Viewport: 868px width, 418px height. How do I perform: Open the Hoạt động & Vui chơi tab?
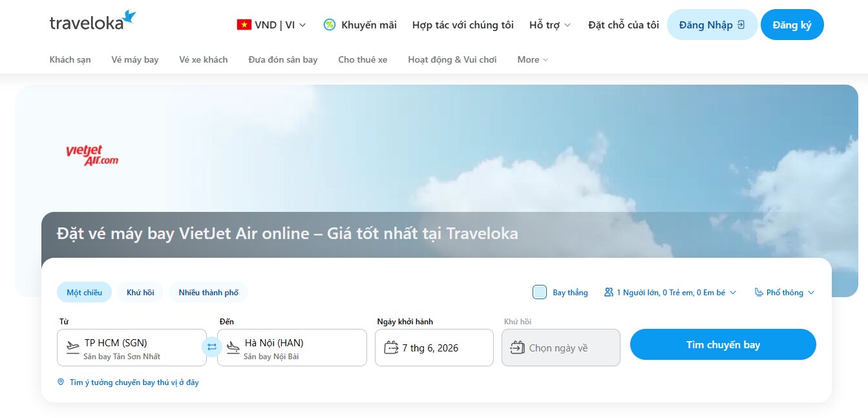(452, 59)
